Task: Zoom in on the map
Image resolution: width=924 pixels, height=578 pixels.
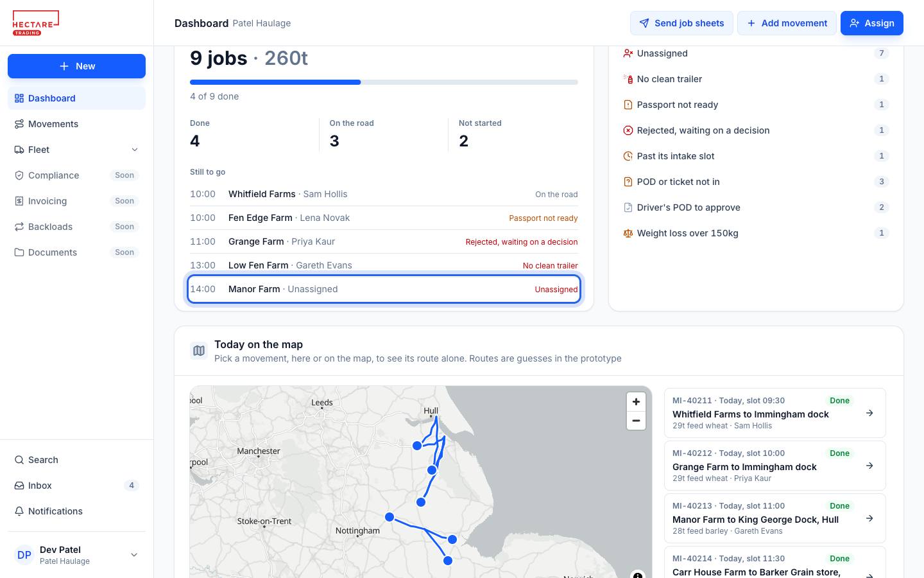Action: pos(636,401)
